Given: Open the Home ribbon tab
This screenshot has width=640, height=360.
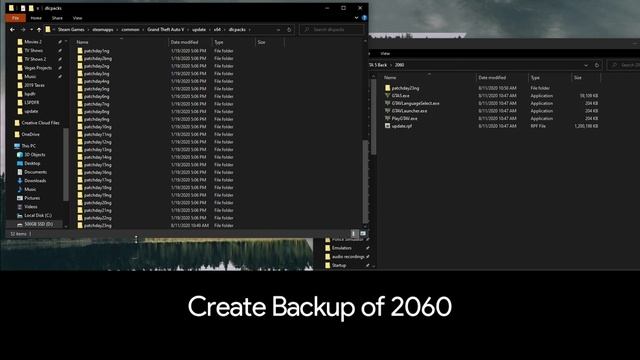Looking at the screenshot, I should point(36,18).
